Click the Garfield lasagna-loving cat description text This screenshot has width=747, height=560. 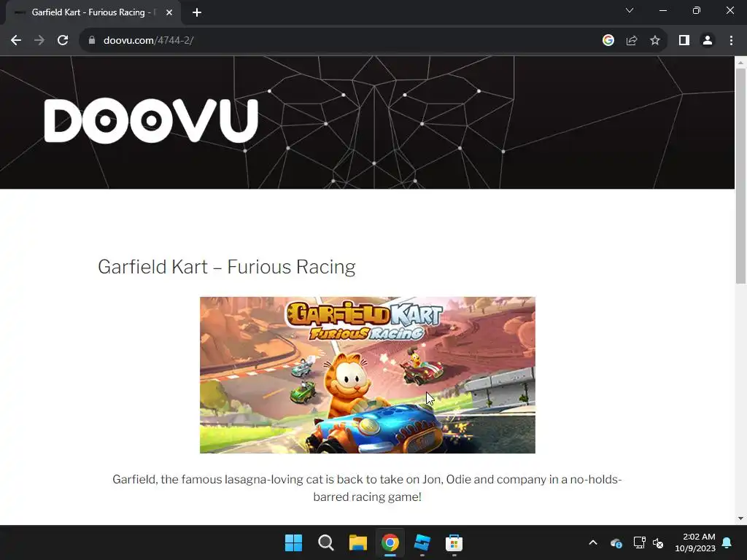[368, 488]
